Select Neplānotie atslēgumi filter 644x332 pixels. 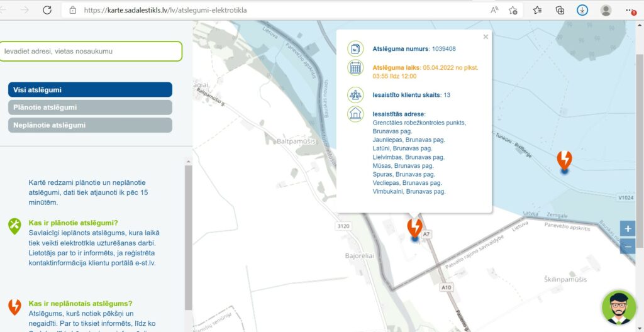(x=90, y=125)
